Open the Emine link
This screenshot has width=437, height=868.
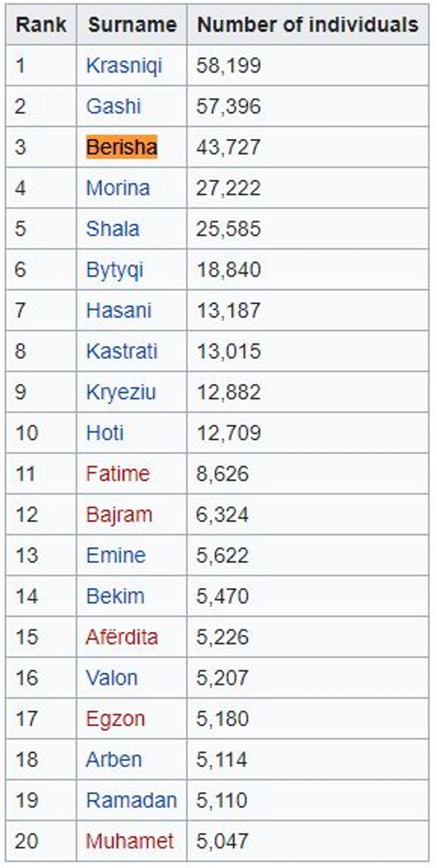(x=116, y=555)
